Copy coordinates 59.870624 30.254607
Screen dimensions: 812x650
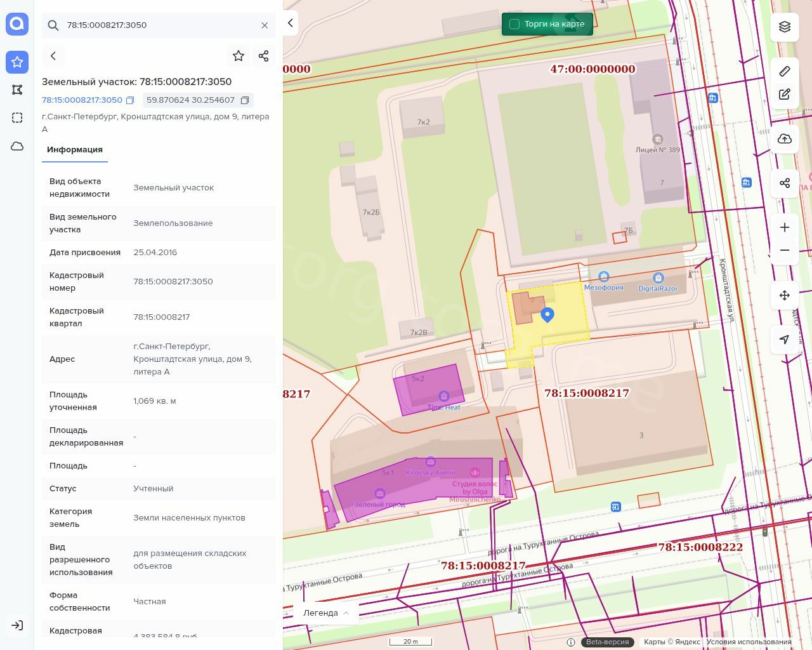245,100
